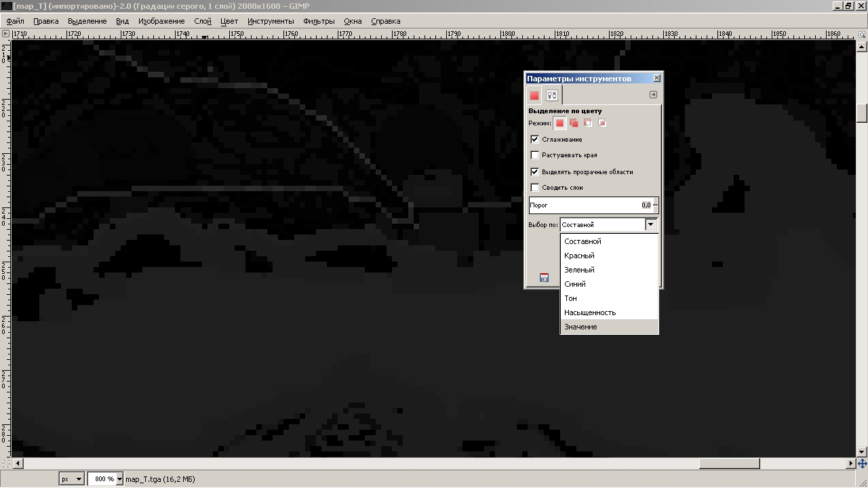Open the image menu button at ruler corner
The image size is (868, 488).
point(6,33)
